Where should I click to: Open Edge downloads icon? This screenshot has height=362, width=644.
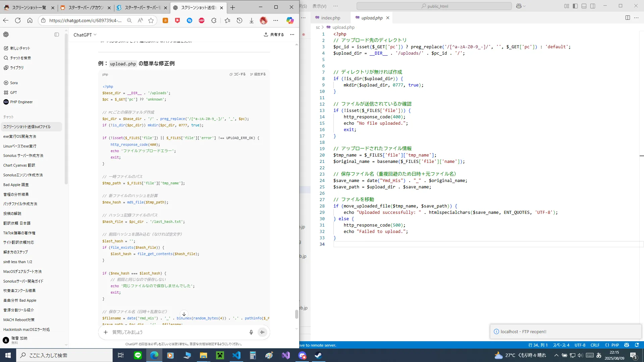click(251, 20)
